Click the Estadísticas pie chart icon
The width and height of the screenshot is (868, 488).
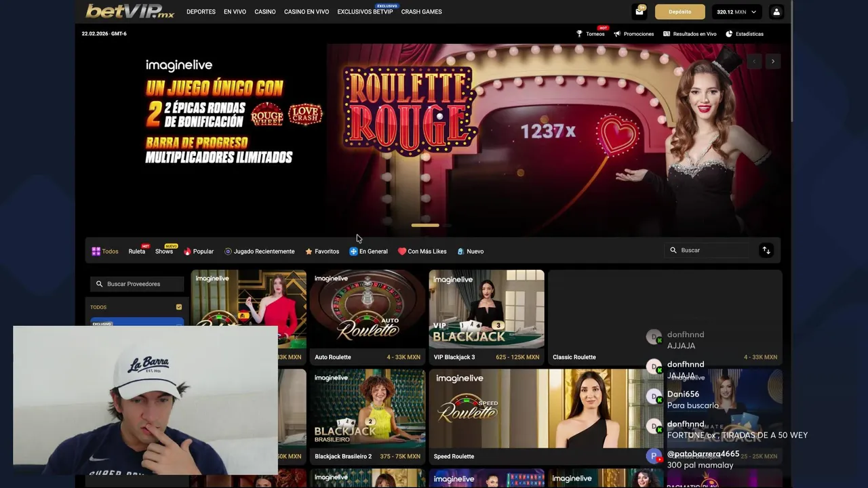coord(729,34)
